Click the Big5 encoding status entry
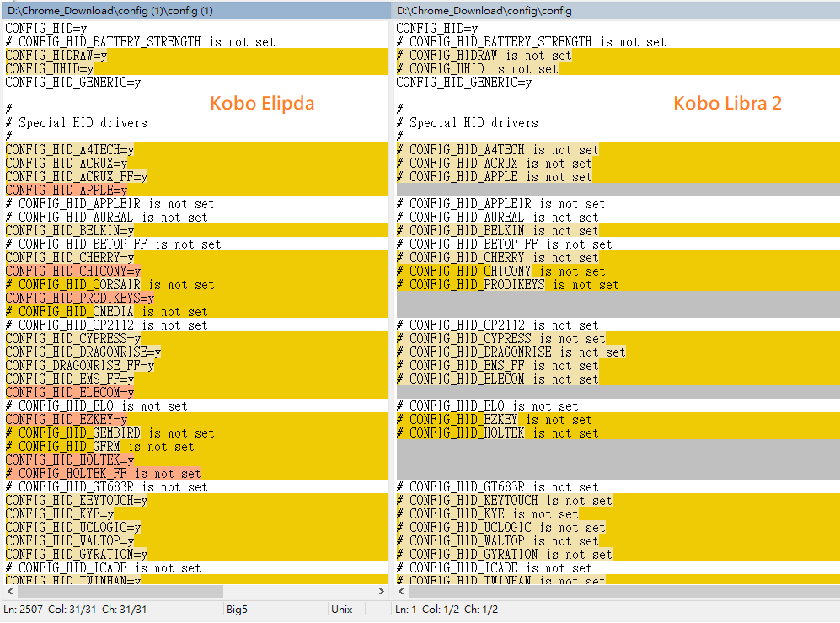840x623 pixels. coord(237,610)
